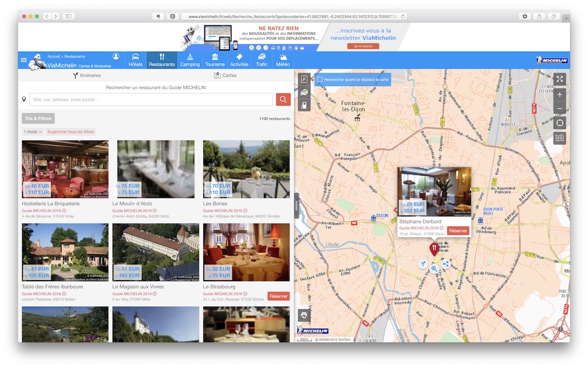Click into the city or address search field
588x368 pixels.
[151, 99]
